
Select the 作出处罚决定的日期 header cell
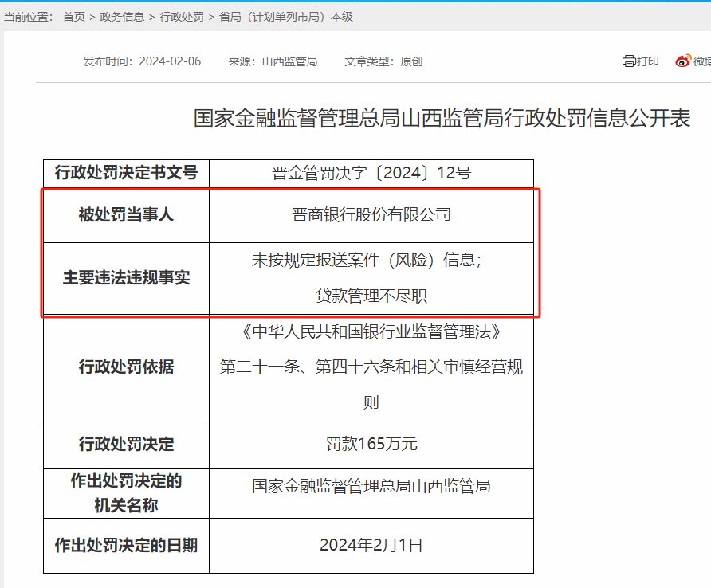click(x=126, y=546)
